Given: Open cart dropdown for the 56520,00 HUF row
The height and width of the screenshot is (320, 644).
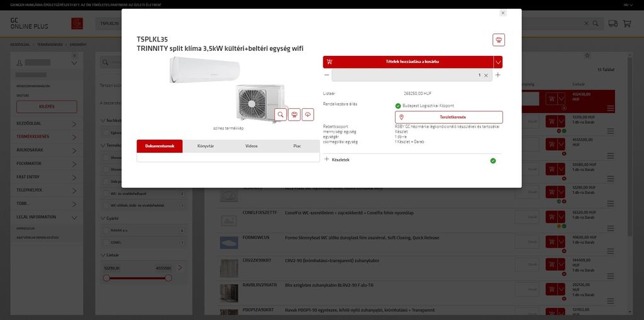Looking at the screenshot, I should pos(561,217).
